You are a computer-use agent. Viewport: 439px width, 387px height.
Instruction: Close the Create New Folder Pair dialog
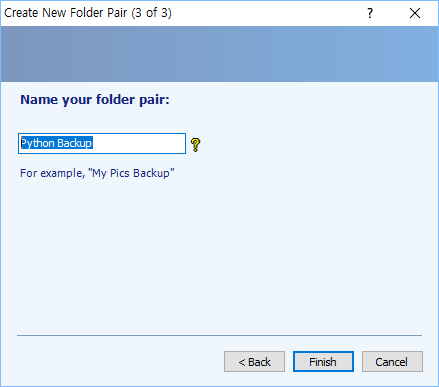pyautogui.click(x=415, y=13)
